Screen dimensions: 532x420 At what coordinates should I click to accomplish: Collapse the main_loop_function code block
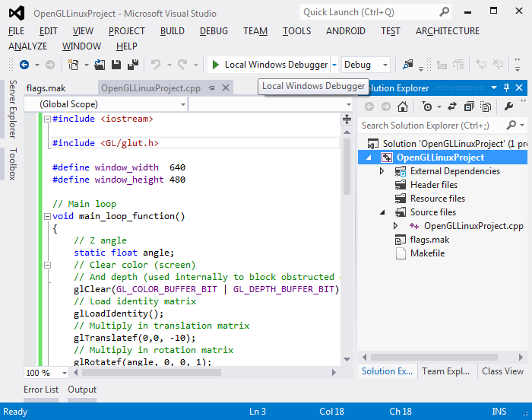(x=47, y=216)
